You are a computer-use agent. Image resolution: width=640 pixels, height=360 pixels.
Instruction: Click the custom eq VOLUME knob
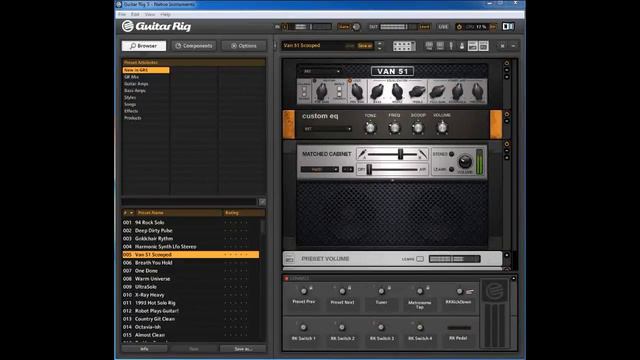(x=442, y=128)
